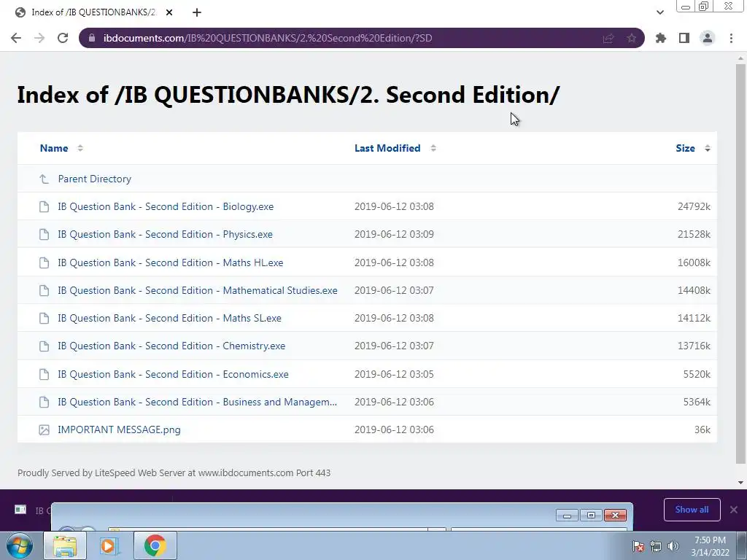Click the browser forward arrow
747x560 pixels.
click(x=39, y=38)
